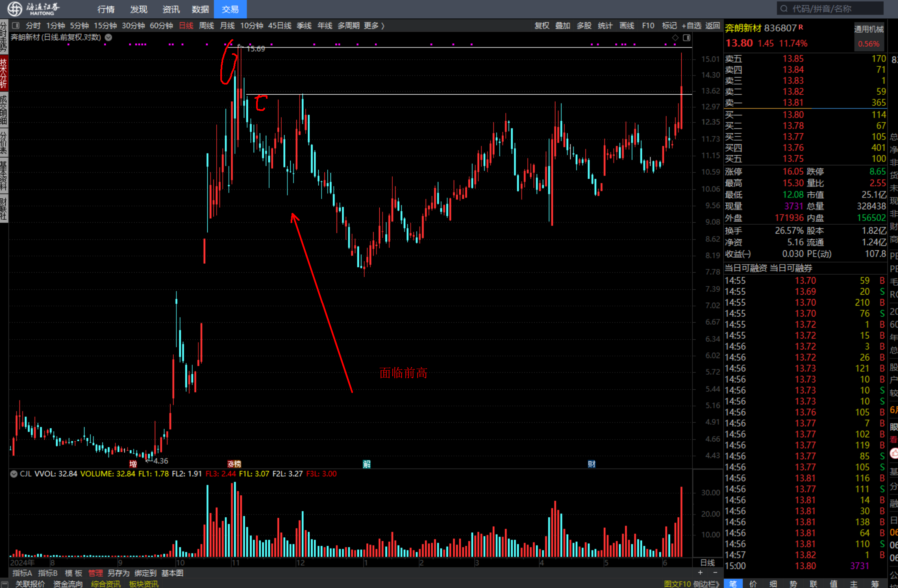Image resolution: width=898 pixels, height=588 pixels.
Task: Switch to 60分钟 period
Action: (161, 26)
